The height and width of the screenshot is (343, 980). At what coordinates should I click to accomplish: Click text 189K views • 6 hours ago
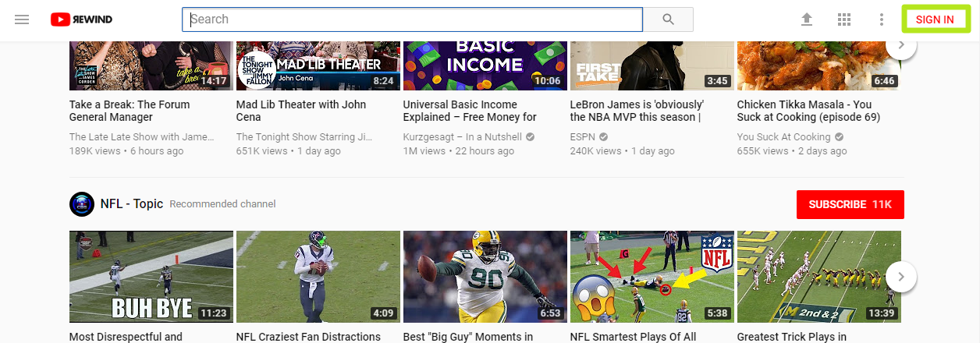(x=126, y=151)
